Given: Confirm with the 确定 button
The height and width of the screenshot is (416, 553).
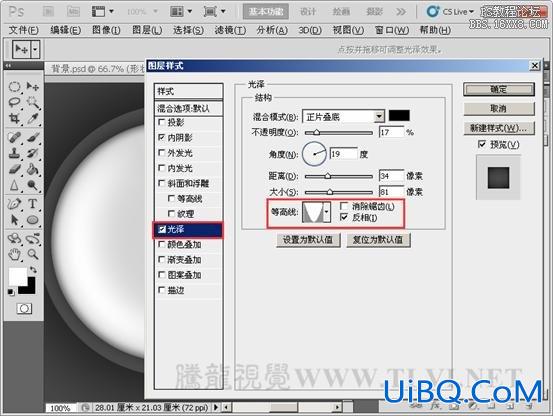Looking at the screenshot, I should 499,90.
